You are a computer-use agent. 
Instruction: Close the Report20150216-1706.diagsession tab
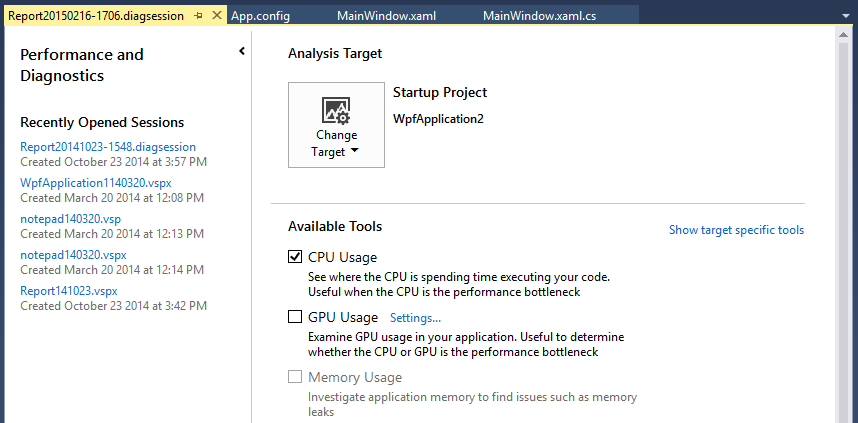pos(217,16)
